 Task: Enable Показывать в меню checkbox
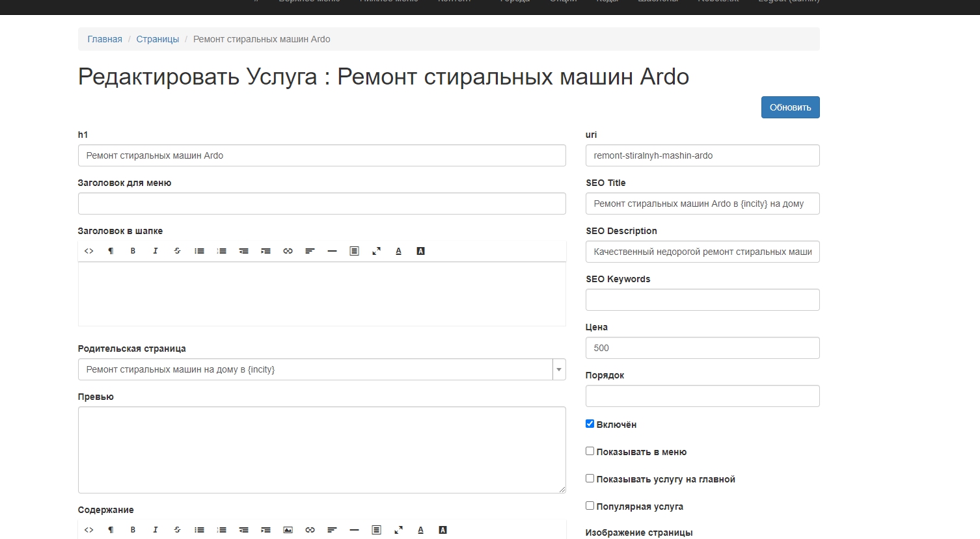click(590, 451)
